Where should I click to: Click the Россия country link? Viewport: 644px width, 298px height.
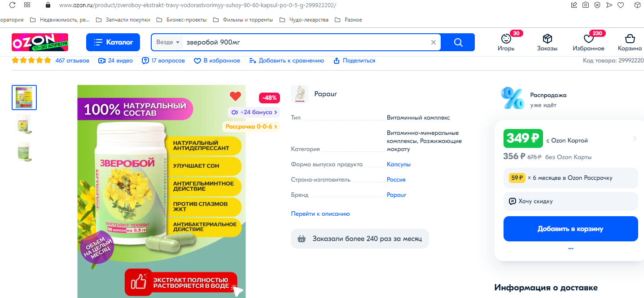[396, 180]
